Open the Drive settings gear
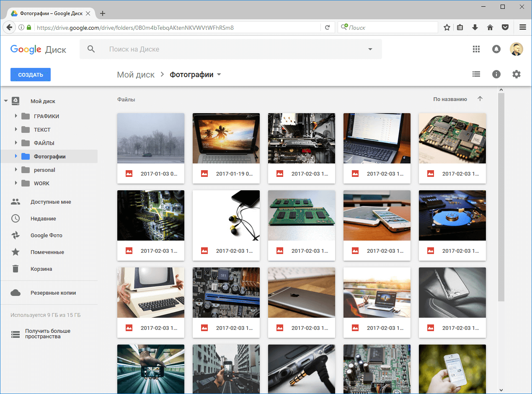 (517, 74)
